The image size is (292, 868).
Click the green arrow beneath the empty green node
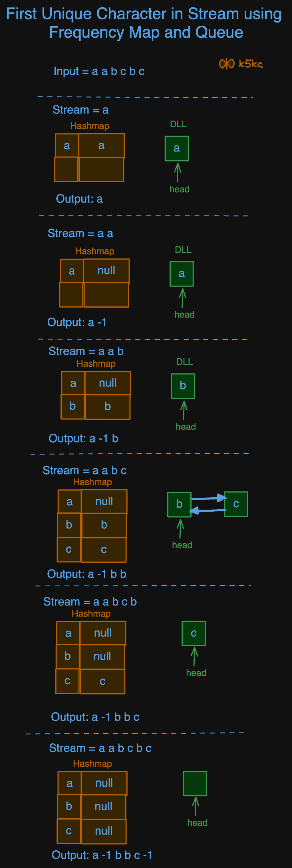pyautogui.click(x=196, y=806)
